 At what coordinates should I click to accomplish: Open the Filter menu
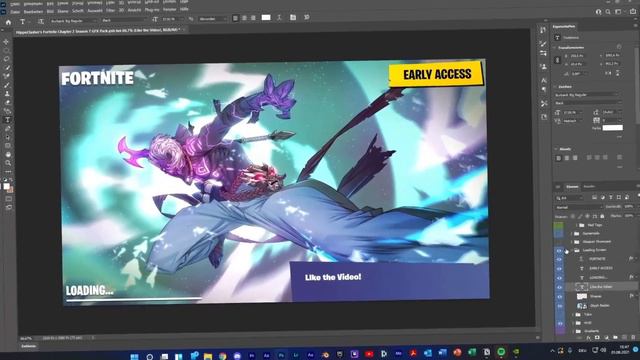111,11
